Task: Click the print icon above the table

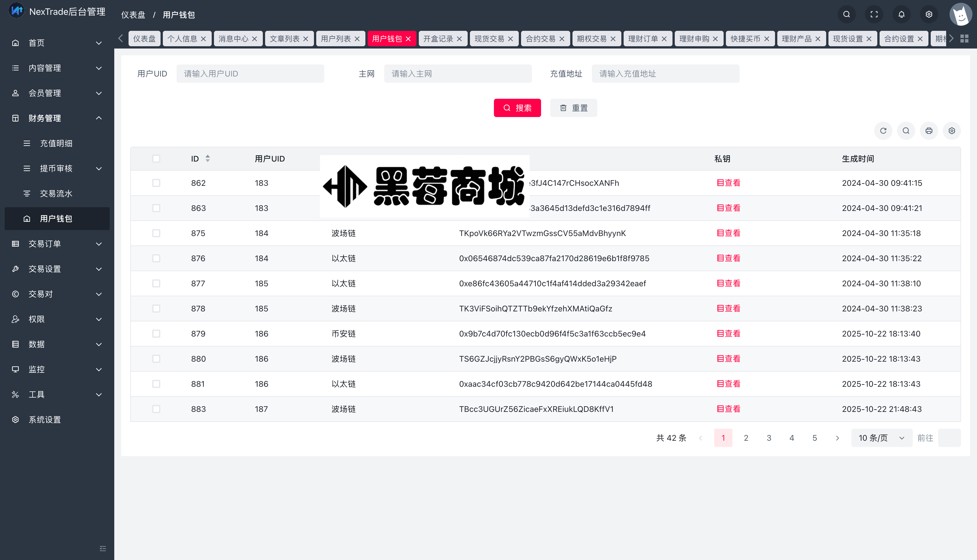Action: click(928, 130)
